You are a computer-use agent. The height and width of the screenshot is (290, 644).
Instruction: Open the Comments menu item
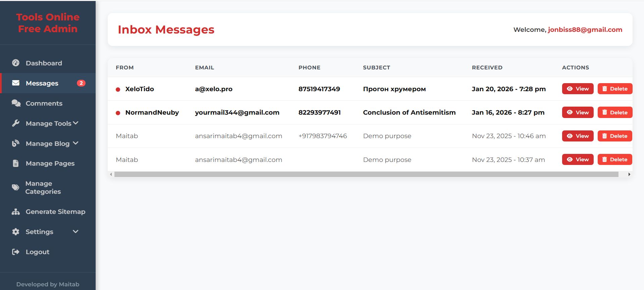tap(44, 103)
